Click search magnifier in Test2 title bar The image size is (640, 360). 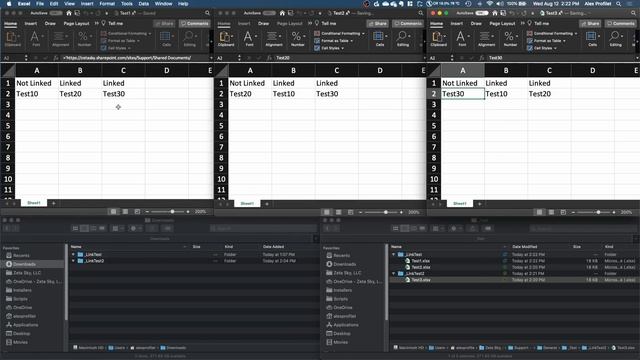tap(420, 13)
